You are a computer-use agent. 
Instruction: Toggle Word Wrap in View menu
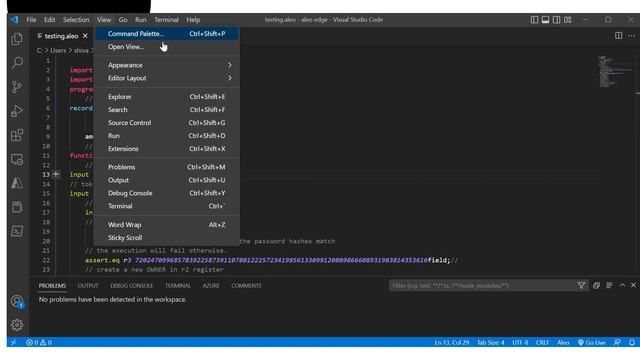[x=167, y=225]
